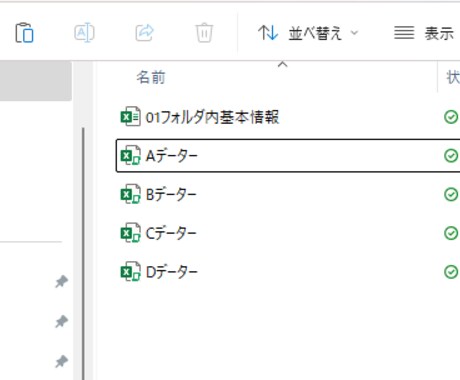This screenshot has width=460, height=380.
Task: Click the Excel icon of Aデーター
Action: [x=130, y=155]
